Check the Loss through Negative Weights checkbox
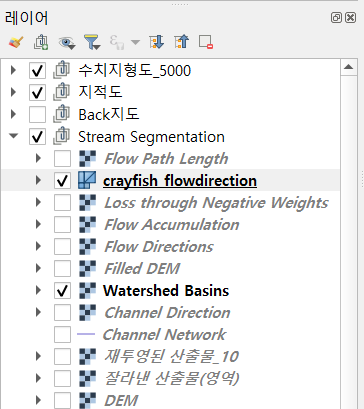 tap(62, 202)
